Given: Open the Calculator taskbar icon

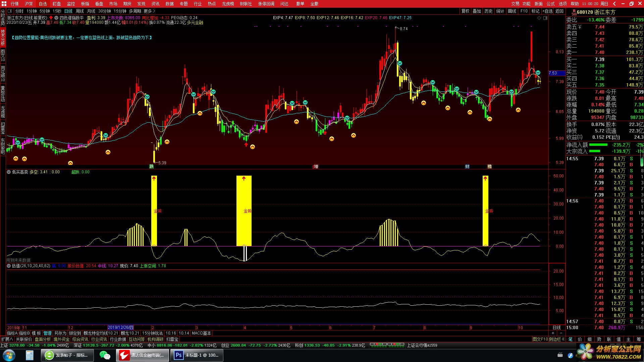Looking at the screenshot, I should [30, 355].
